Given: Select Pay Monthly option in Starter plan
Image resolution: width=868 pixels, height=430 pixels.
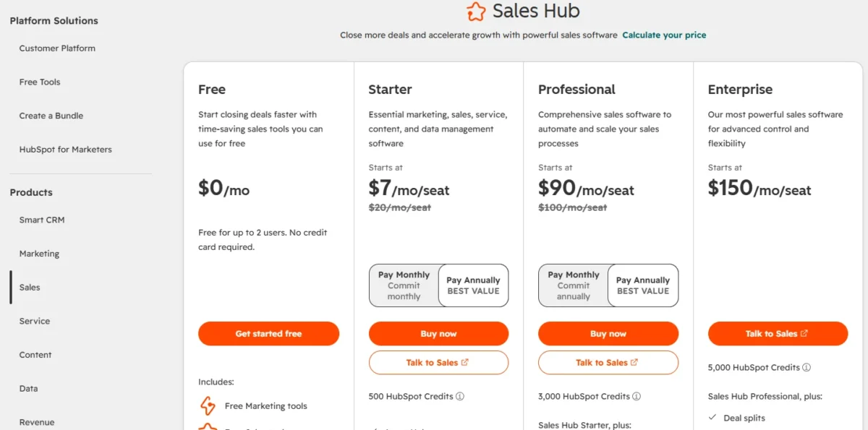Looking at the screenshot, I should tap(404, 285).
